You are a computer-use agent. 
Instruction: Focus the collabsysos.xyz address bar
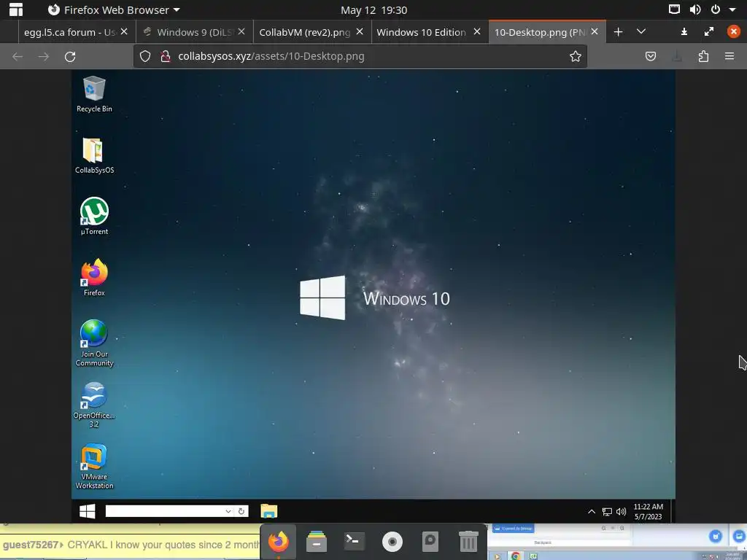point(360,56)
